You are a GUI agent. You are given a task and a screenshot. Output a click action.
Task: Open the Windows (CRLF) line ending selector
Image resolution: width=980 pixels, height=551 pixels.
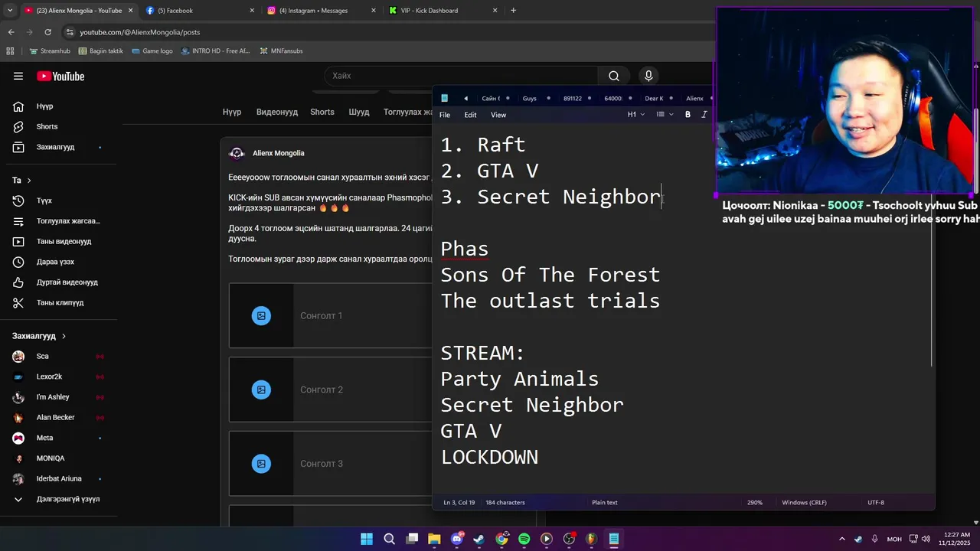pos(804,503)
